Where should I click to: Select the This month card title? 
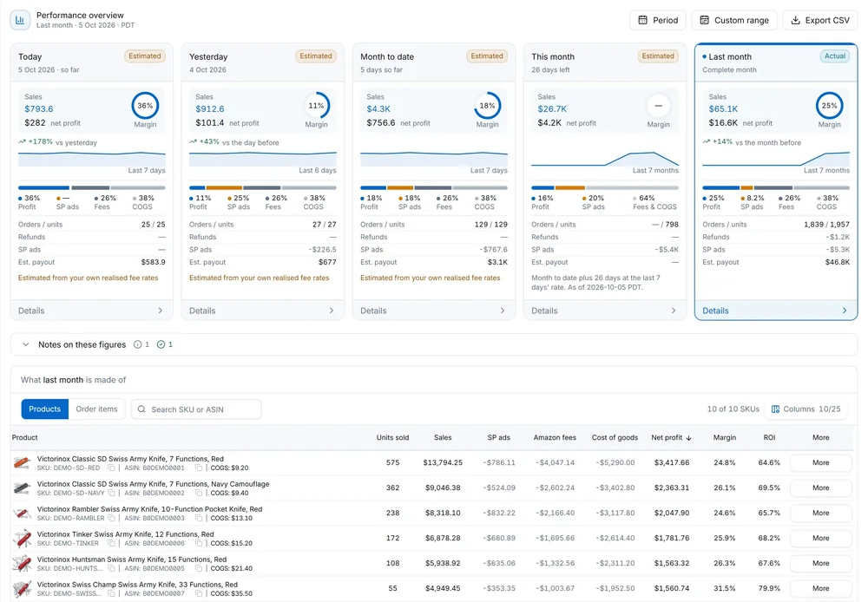pos(553,56)
